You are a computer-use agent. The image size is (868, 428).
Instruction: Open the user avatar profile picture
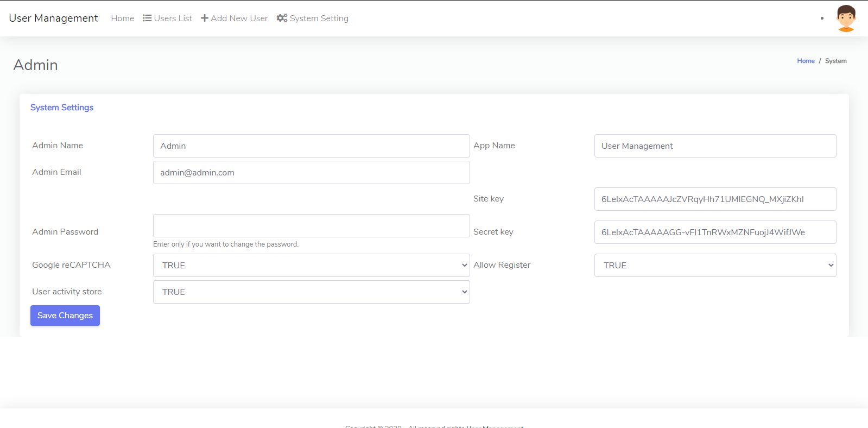[846, 18]
